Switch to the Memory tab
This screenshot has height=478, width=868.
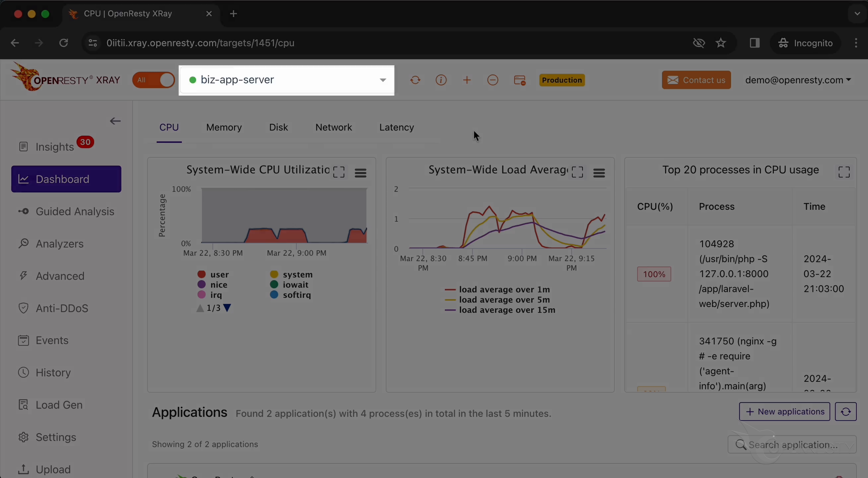pyautogui.click(x=224, y=127)
